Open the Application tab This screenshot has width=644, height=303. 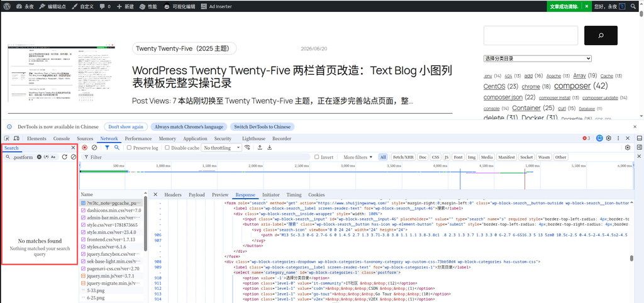pyautogui.click(x=195, y=139)
